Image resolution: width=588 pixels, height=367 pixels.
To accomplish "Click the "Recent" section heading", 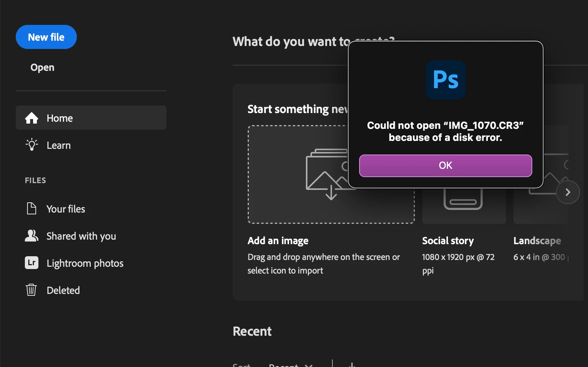I will tap(252, 331).
